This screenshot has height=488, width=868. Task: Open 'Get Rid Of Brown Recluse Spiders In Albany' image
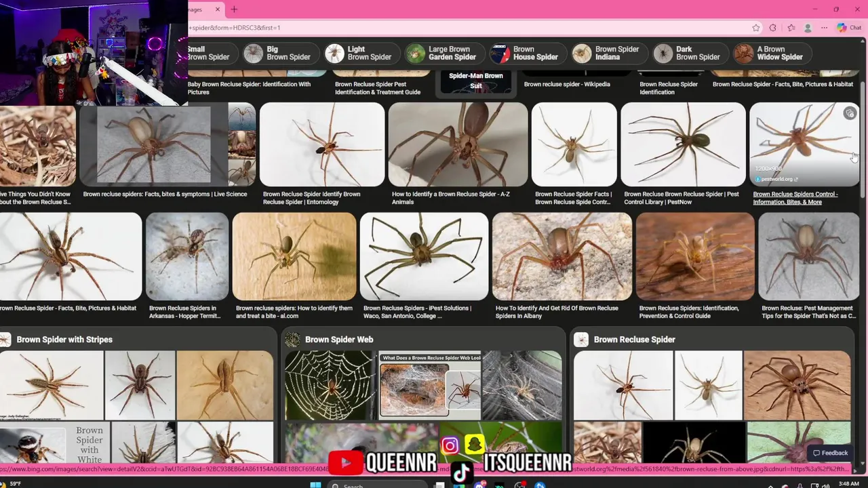tap(562, 256)
